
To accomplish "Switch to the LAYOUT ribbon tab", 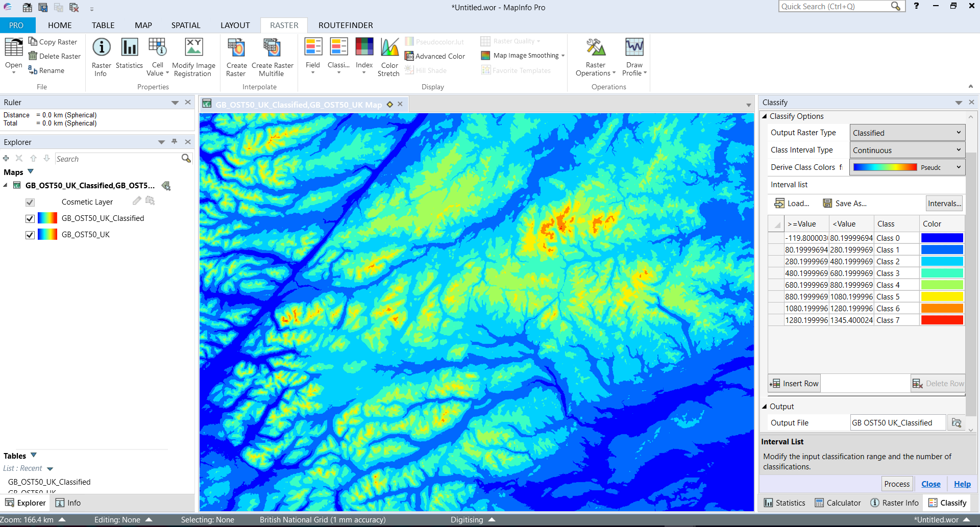I will point(235,25).
